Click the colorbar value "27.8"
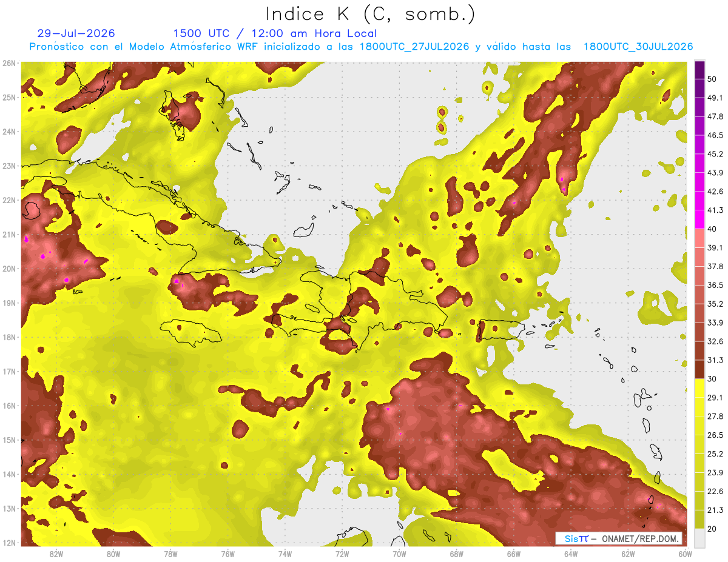 [715, 416]
